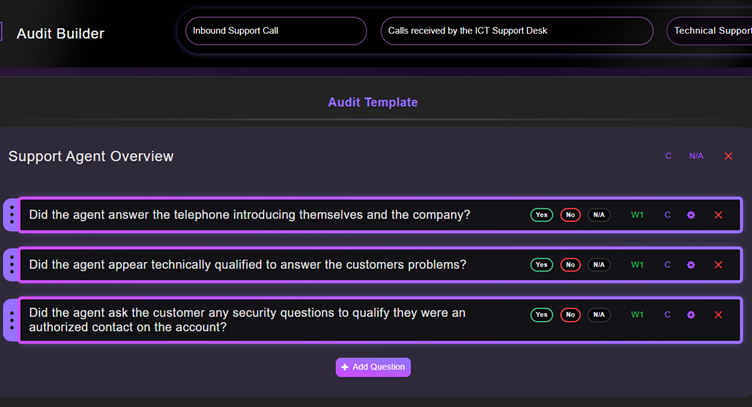
Task: Remove the technically qualified question
Action: tap(718, 265)
